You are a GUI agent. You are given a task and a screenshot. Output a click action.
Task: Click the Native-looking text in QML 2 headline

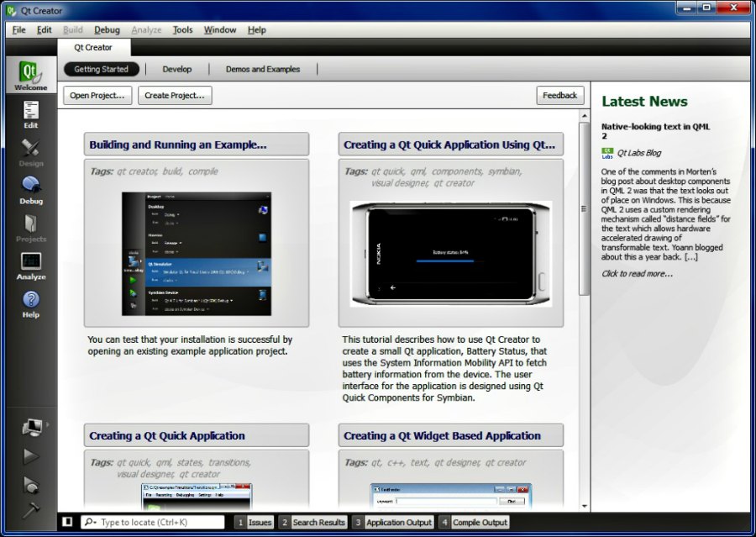click(x=655, y=131)
